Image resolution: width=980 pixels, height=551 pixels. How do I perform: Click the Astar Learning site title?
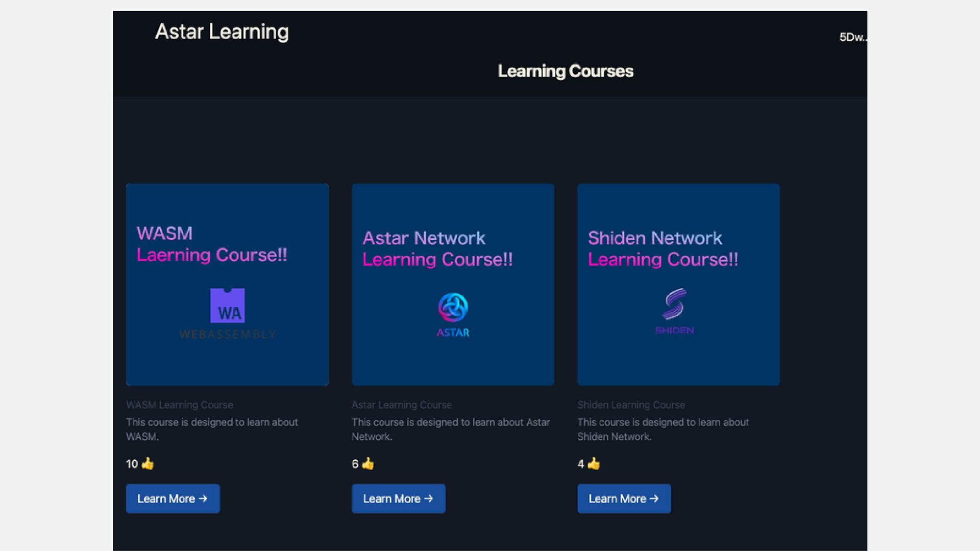(222, 32)
